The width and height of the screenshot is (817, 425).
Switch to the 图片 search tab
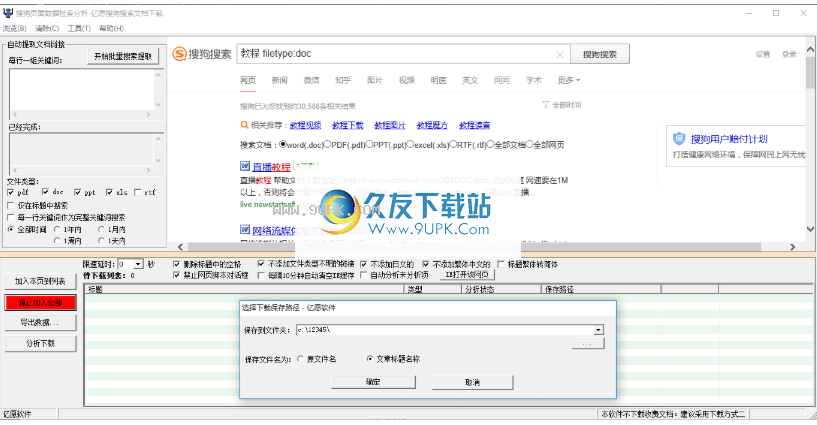(x=375, y=80)
